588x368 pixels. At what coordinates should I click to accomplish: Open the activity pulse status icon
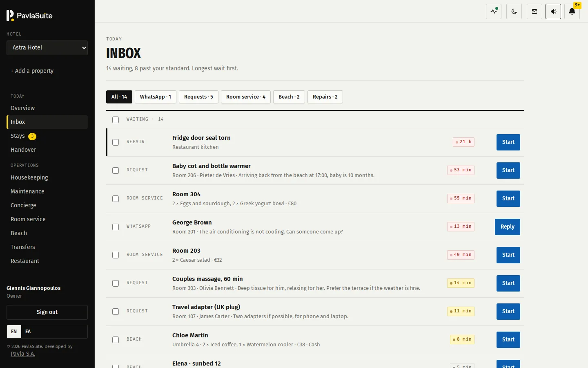click(494, 11)
